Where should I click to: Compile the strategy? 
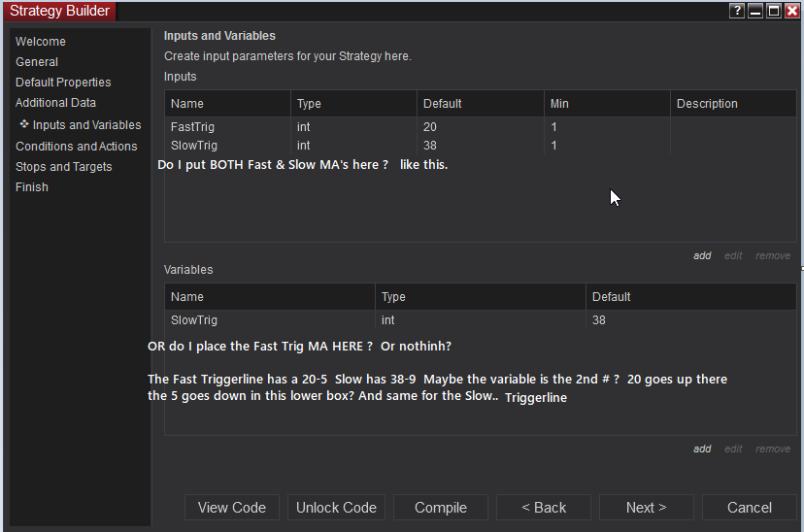tap(441, 508)
